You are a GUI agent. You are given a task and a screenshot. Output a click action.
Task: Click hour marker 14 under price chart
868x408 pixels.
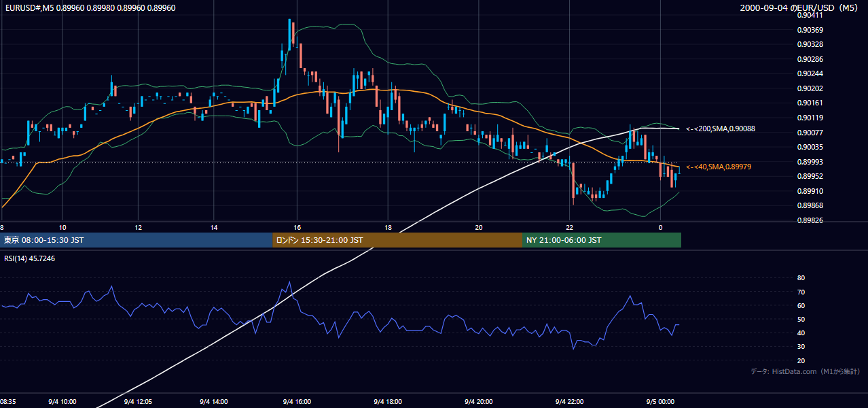[x=213, y=227]
